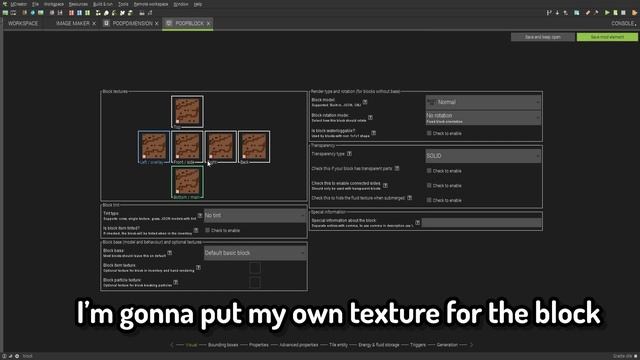
Task: Open the Workspace menu
Action: (53, 4)
